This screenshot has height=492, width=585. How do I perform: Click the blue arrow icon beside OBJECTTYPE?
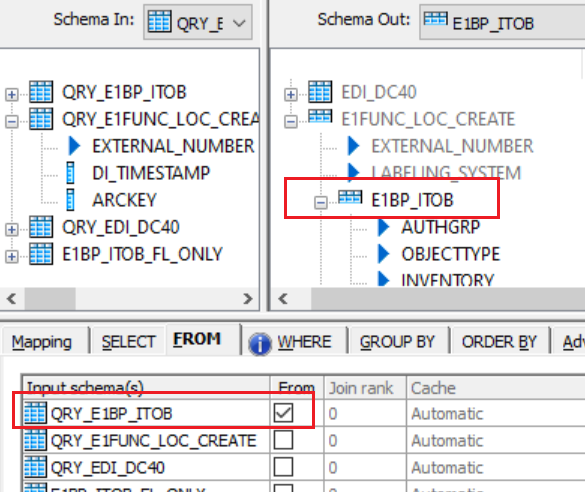click(x=383, y=254)
